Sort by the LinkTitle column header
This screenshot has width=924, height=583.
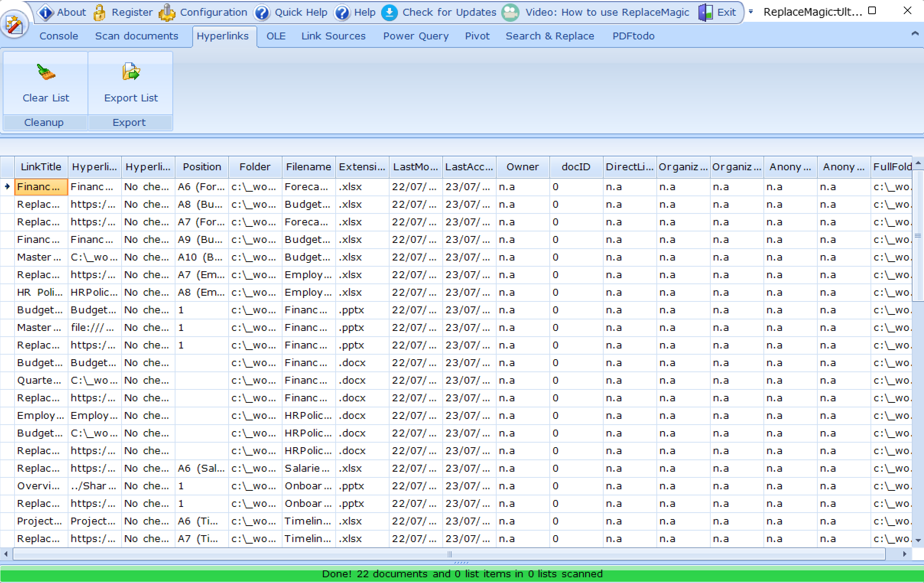[x=41, y=167]
